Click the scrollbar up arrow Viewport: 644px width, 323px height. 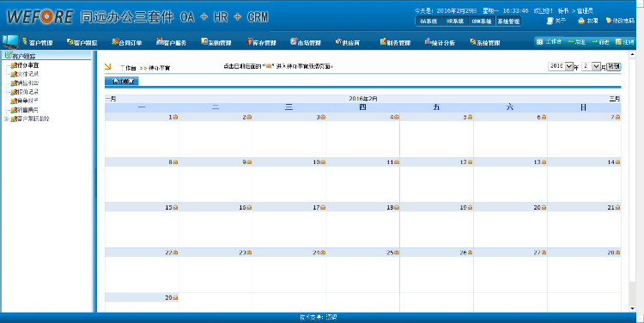tap(633, 54)
